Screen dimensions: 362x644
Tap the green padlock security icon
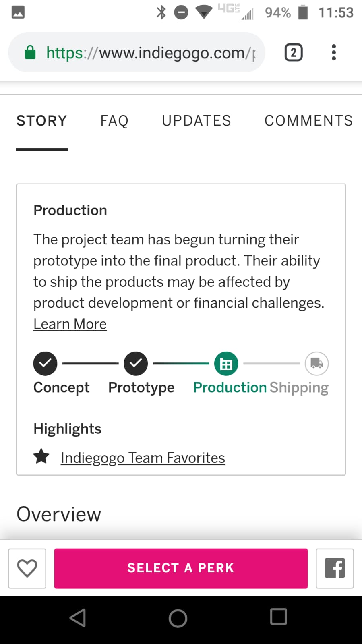click(x=30, y=53)
